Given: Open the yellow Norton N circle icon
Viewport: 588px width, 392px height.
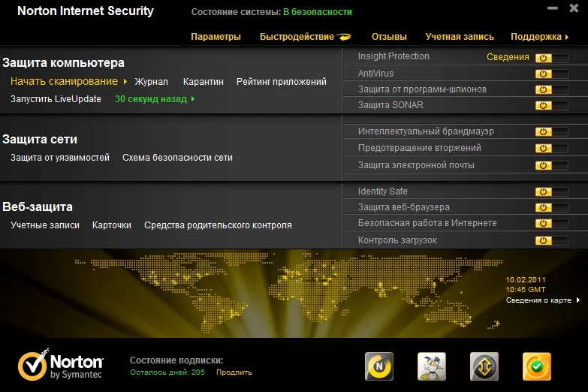Looking at the screenshot, I should 379,366.
